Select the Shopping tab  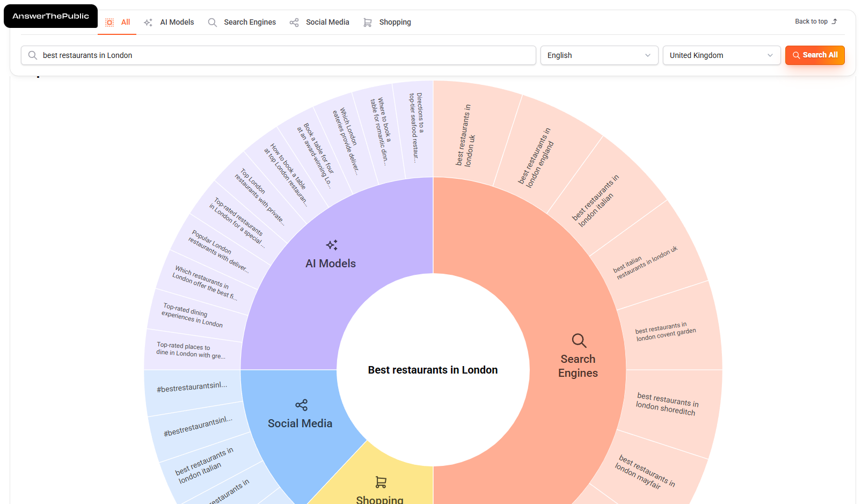[387, 23]
